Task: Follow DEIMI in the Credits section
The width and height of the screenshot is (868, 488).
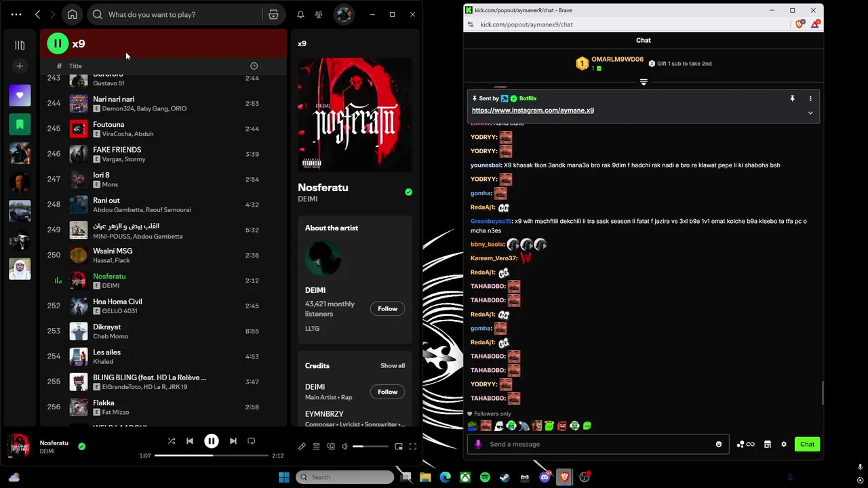Action: coord(387,392)
